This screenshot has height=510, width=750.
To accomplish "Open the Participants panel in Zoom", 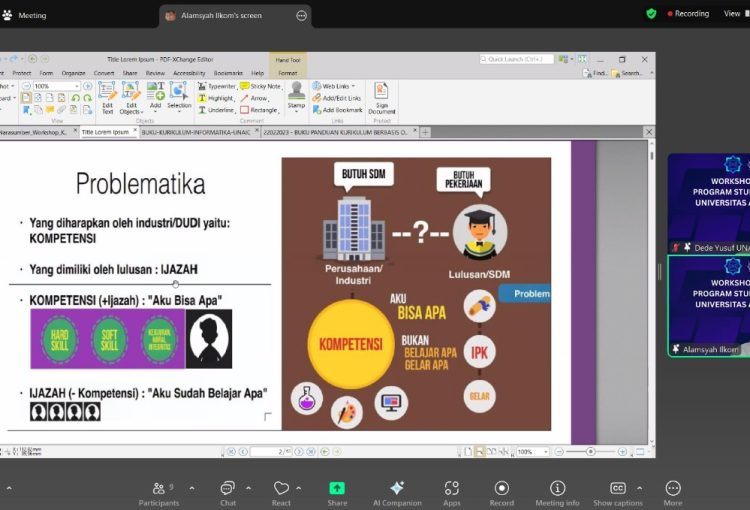I will (158, 490).
